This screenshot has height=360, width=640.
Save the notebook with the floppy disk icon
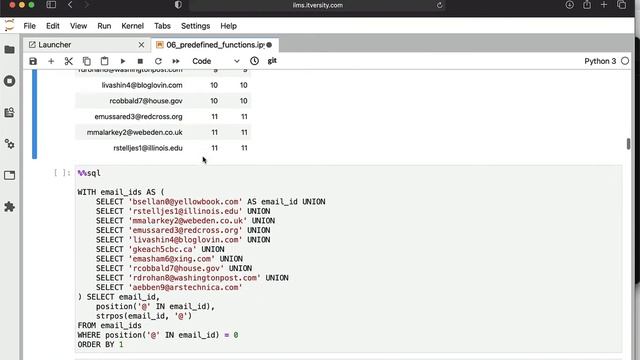33,61
